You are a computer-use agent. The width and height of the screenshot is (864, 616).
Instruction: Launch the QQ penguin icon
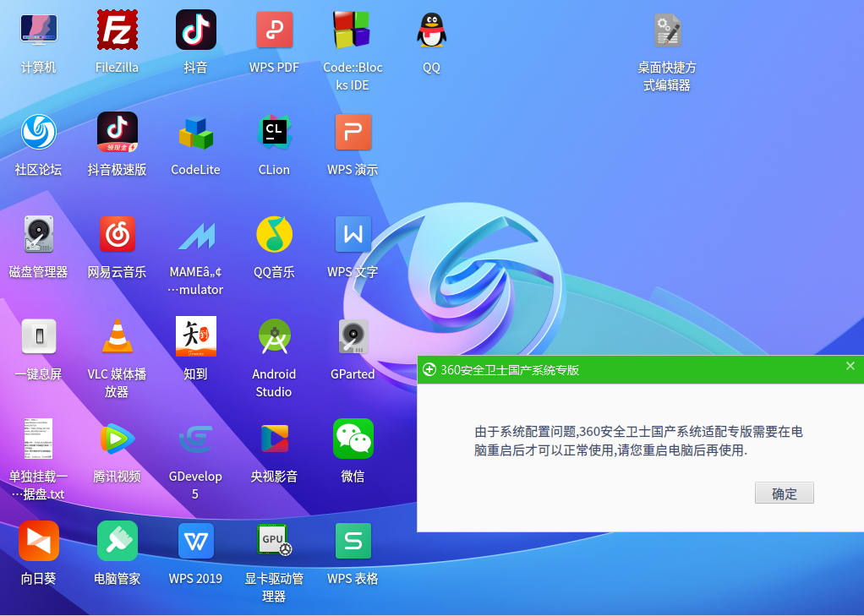pos(431,30)
